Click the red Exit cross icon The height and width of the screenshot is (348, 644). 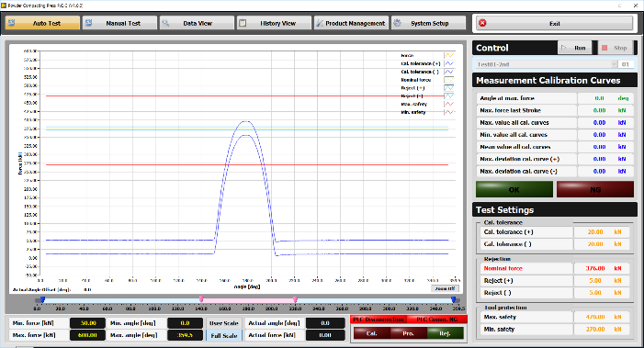pyautogui.click(x=482, y=23)
